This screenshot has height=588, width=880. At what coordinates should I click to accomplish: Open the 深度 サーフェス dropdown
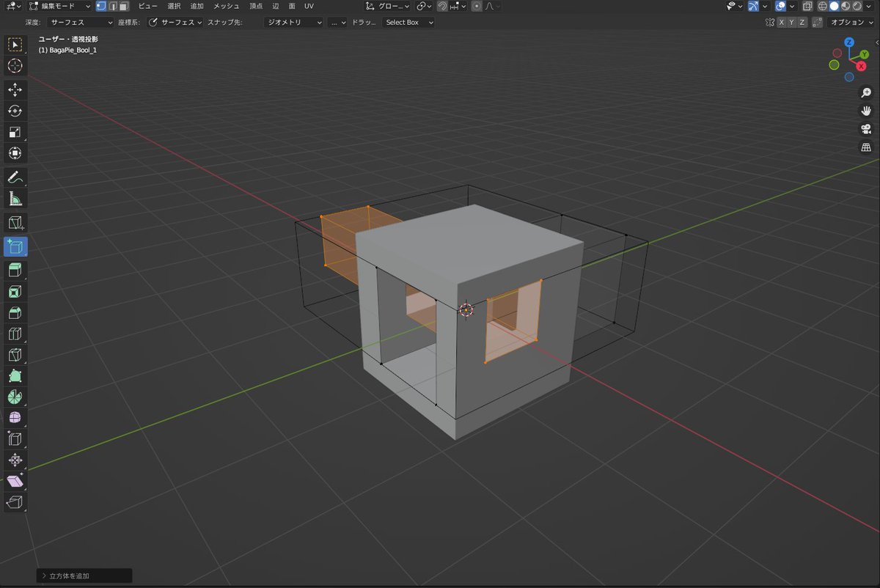point(80,22)
